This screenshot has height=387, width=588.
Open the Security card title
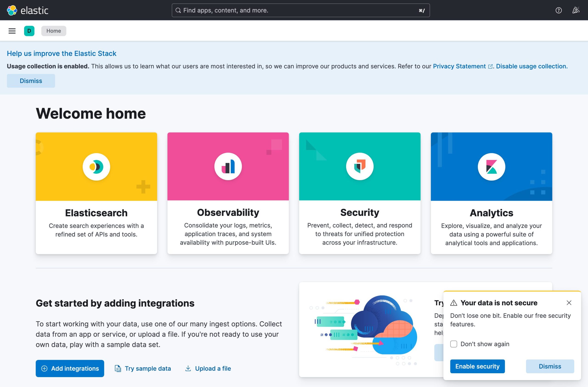pyautogui.click(x=360, y=212)
